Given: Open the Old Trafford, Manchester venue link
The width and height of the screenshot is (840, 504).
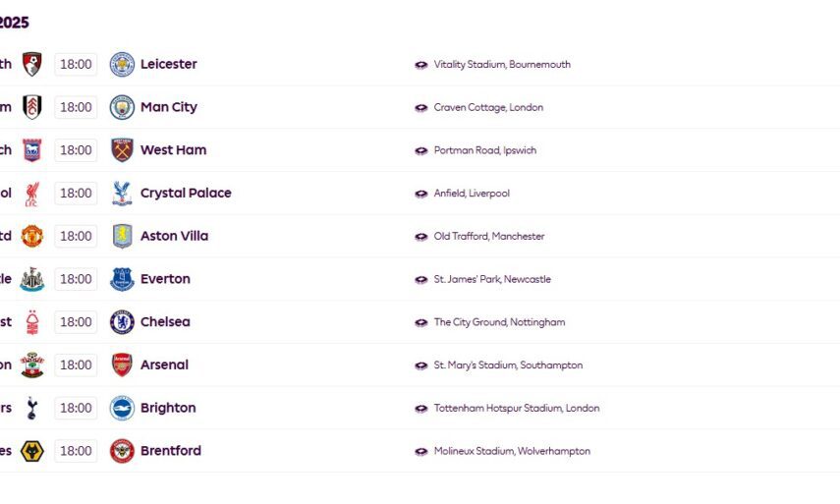Looking at the screenshot, I should coord(488,236).
